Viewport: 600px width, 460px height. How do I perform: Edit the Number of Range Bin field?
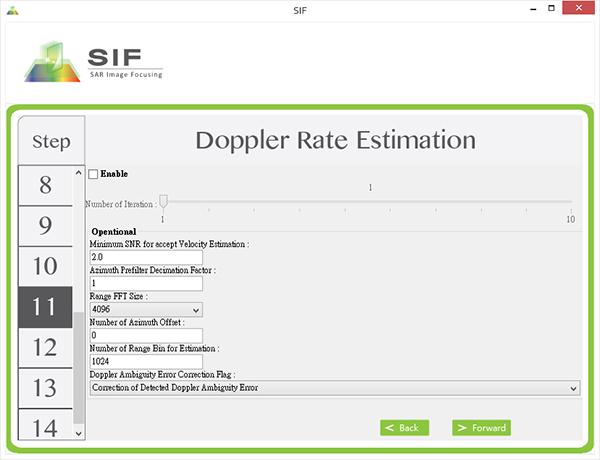coord(146,361)
